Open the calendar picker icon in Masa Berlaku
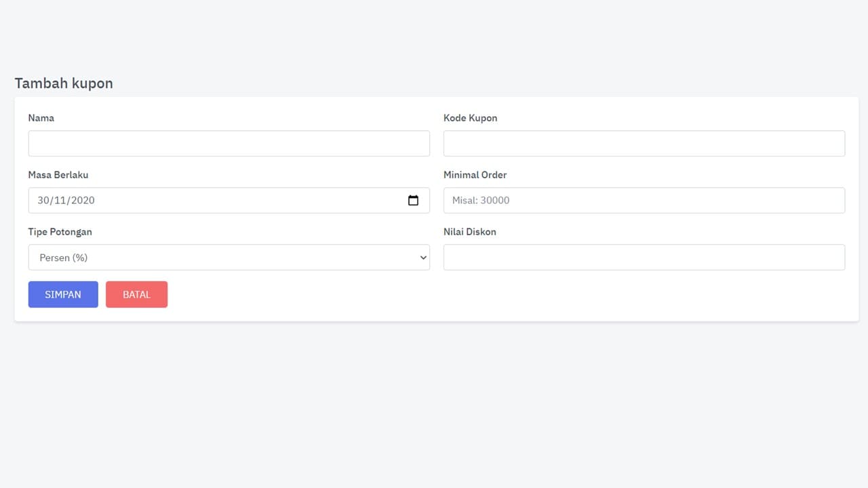This screenshot has width=868, height=488. [x=413, y=201]
